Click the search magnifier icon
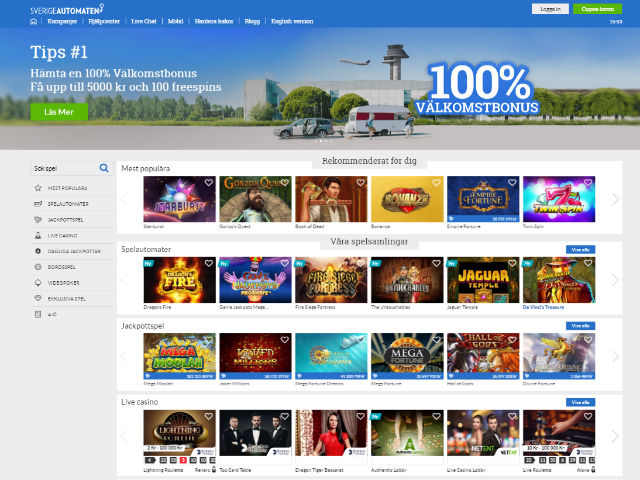640x480 pixels. [104, 168]
